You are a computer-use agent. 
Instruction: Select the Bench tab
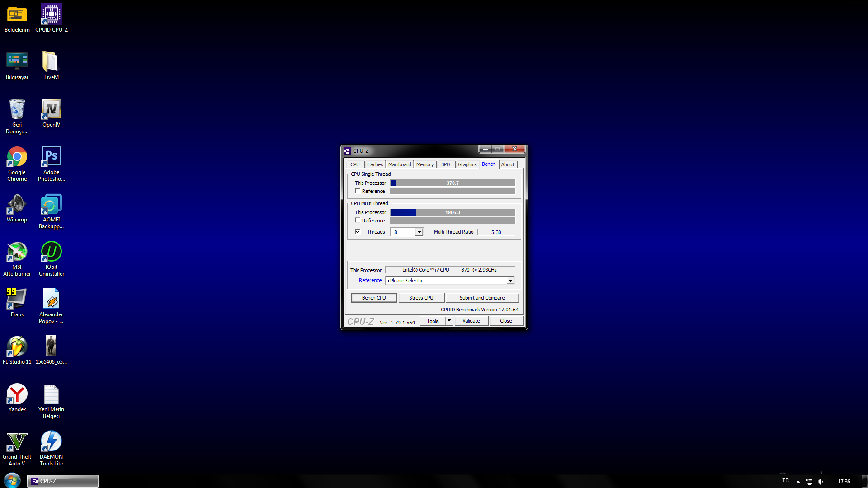pos(488,164)
